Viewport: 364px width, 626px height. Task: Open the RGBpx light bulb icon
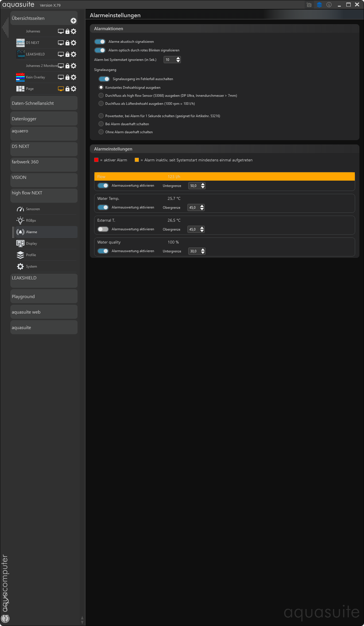[20, 221]
